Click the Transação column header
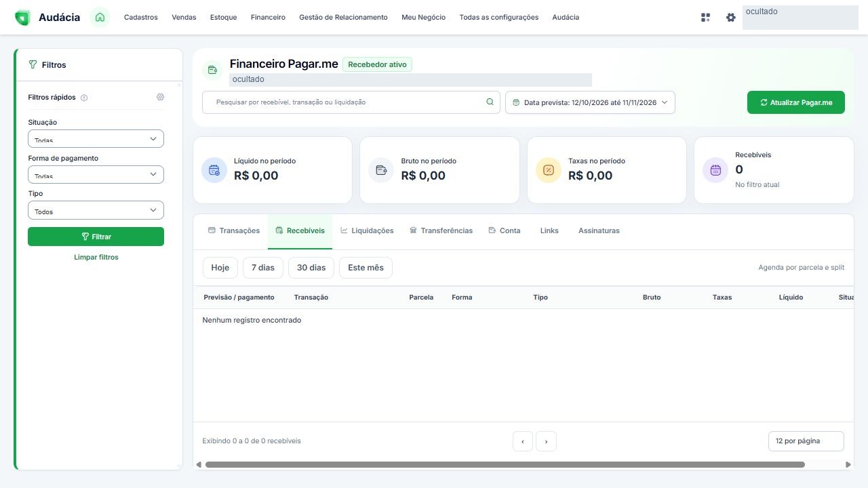The height and width of the screenshot is (488, 868). coord(311,298)
